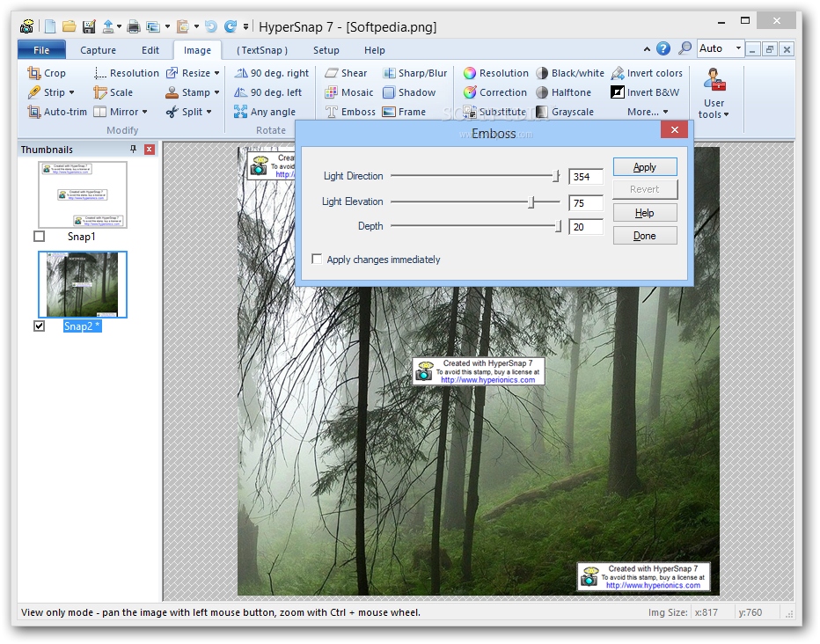Convert image to Grayscale
Screen dimensions: 820x644
[565, 112]
